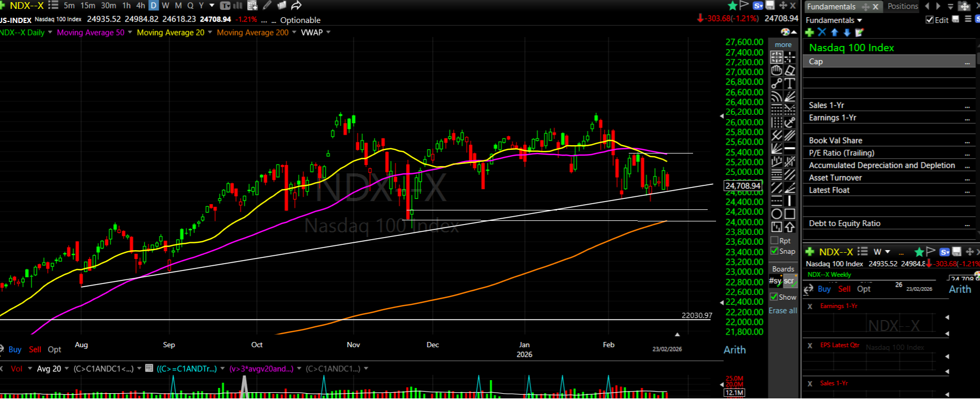The width and height of the screenshot is (980, 401).
Task: Open the chart text/label settings icon
Action: pos(225,6)
